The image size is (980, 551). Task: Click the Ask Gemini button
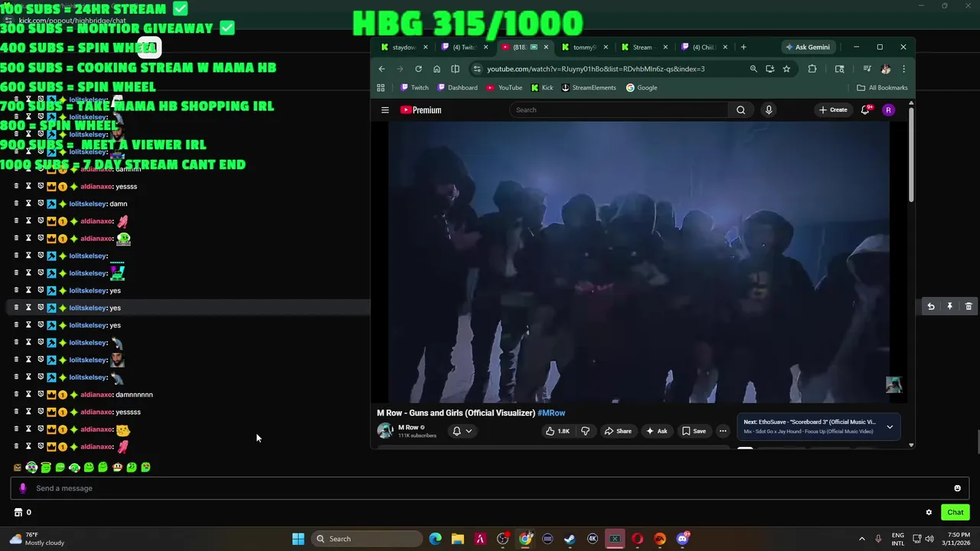click(807, 47)
